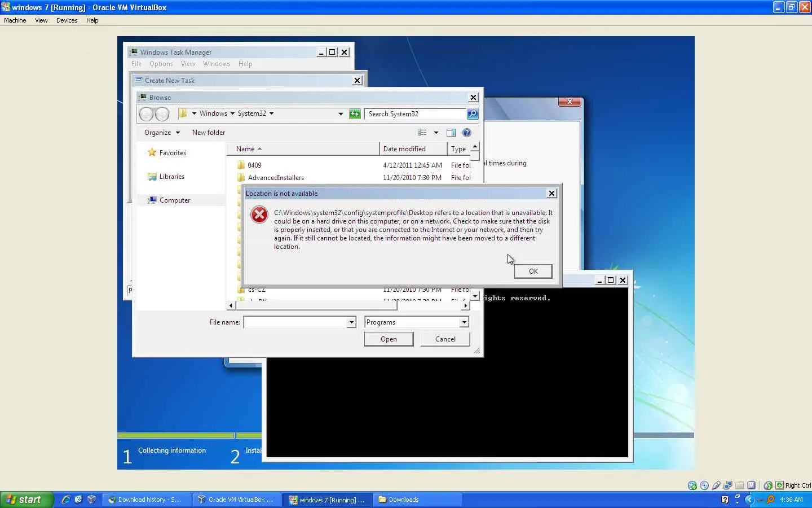Click the start button
Image resolution: width=812 pixels, height=508 pixels.
point(26,500)
